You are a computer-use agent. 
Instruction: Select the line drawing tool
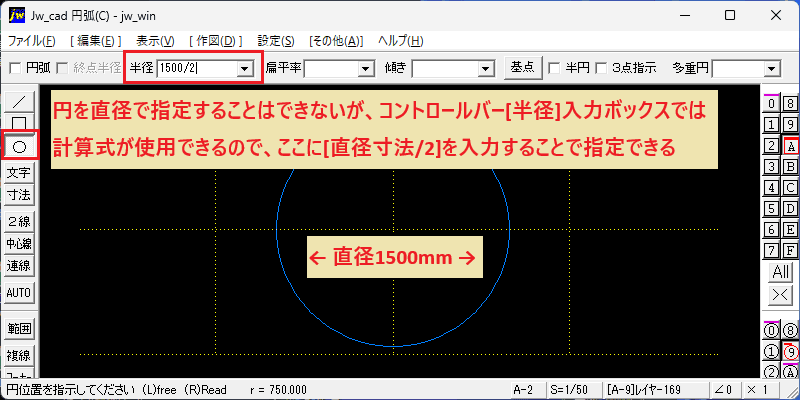[x=19, y=102]
